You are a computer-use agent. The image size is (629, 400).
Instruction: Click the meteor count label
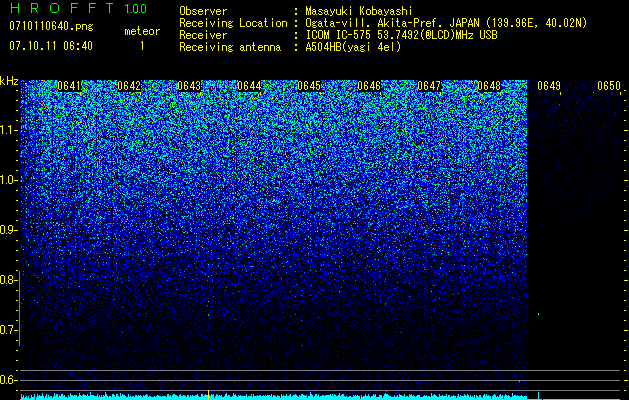[142, 31]
